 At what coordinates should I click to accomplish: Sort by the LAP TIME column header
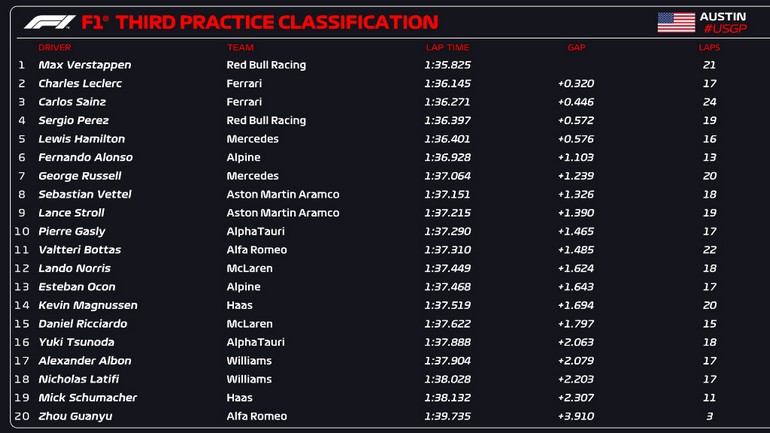(x=446, y=47)
